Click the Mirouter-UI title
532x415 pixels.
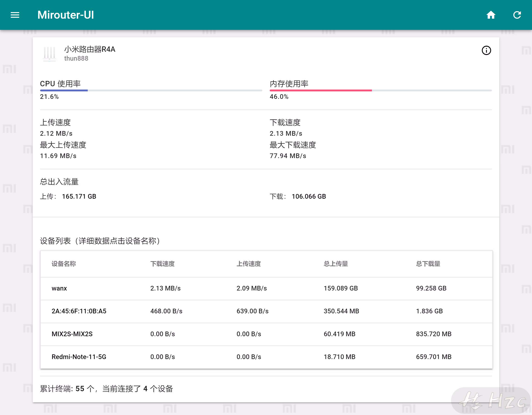pos(66,15)
